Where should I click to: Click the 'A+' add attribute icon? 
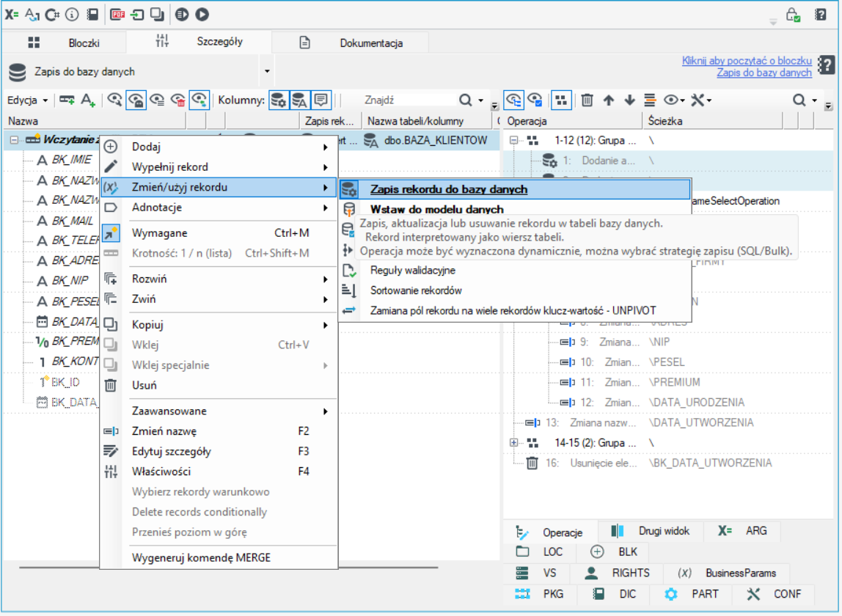click(88, 100)
